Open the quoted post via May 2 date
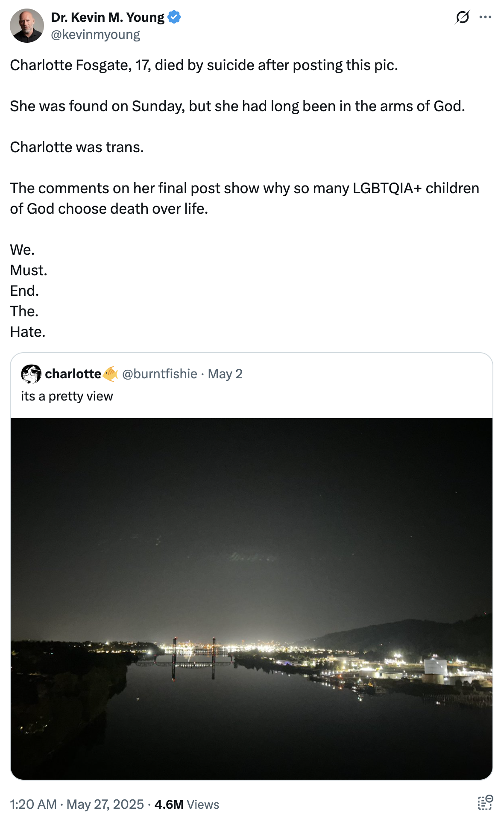Viewport: 504px width, 825px height. point(225,373)
